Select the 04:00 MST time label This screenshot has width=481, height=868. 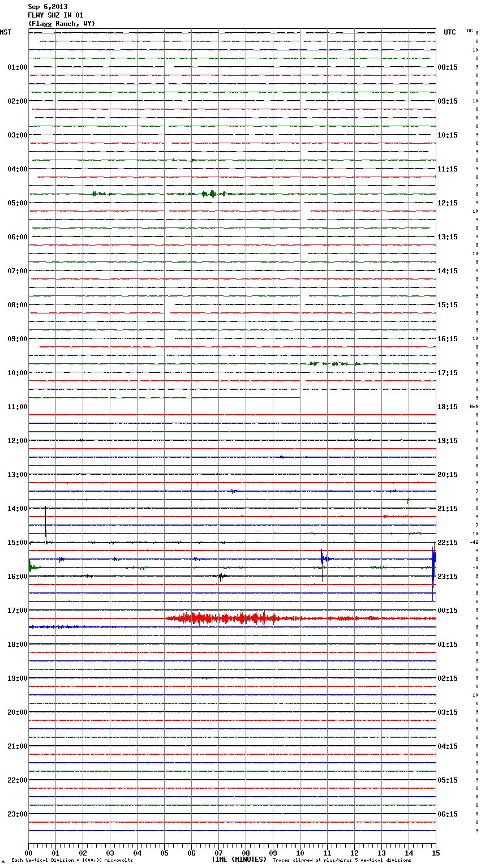pos(18,169)
